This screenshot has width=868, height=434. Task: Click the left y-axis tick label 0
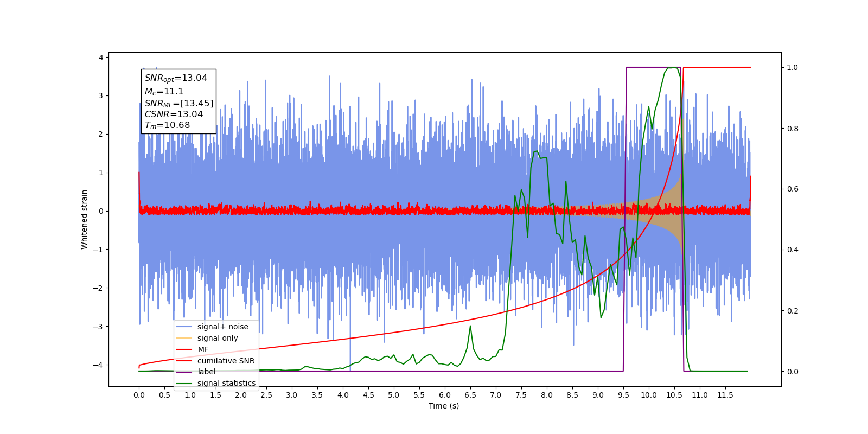100,211
